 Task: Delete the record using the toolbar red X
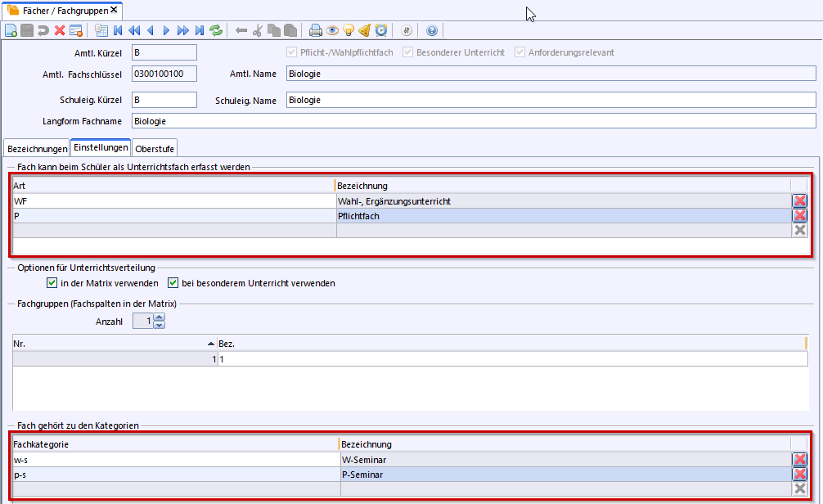(x=60, y=30)
